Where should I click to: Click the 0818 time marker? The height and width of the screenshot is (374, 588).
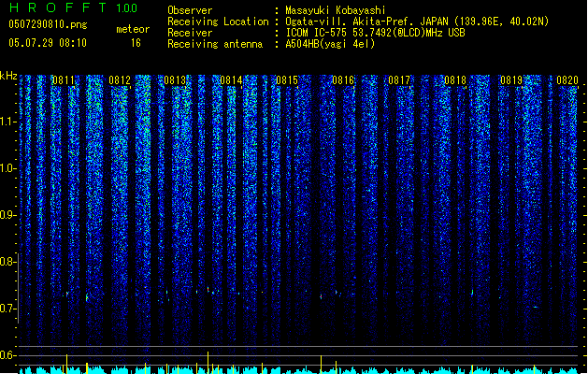[455, 80]
